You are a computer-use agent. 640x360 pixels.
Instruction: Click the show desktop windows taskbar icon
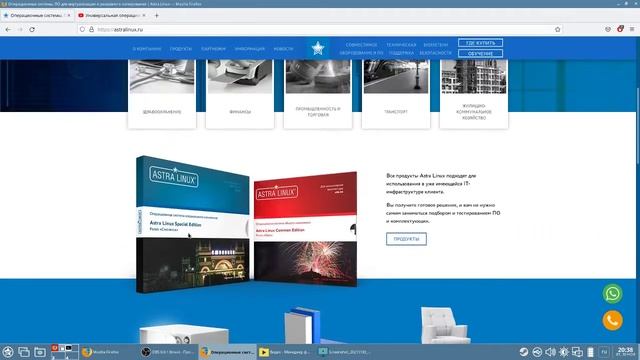point(24,352)
